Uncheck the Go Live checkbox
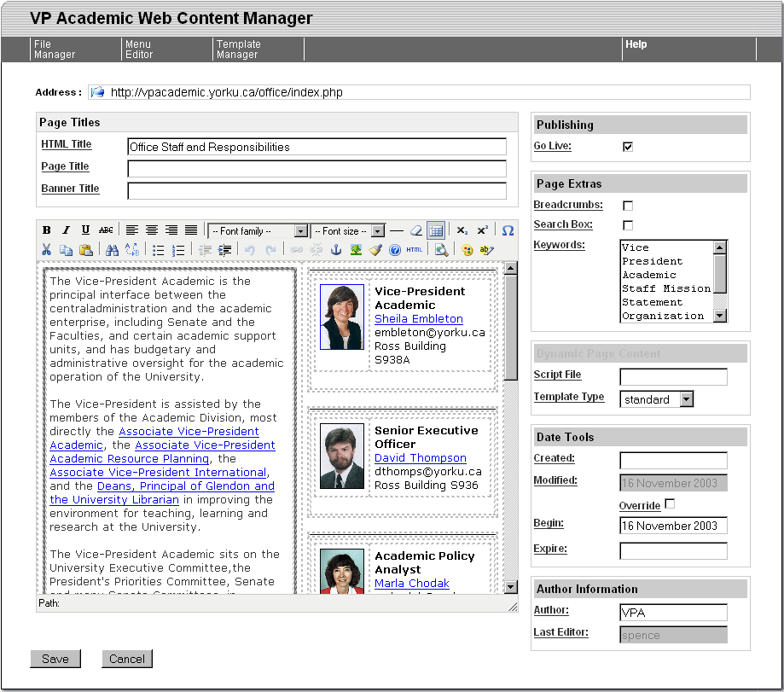784x692 pixels. 628,147
